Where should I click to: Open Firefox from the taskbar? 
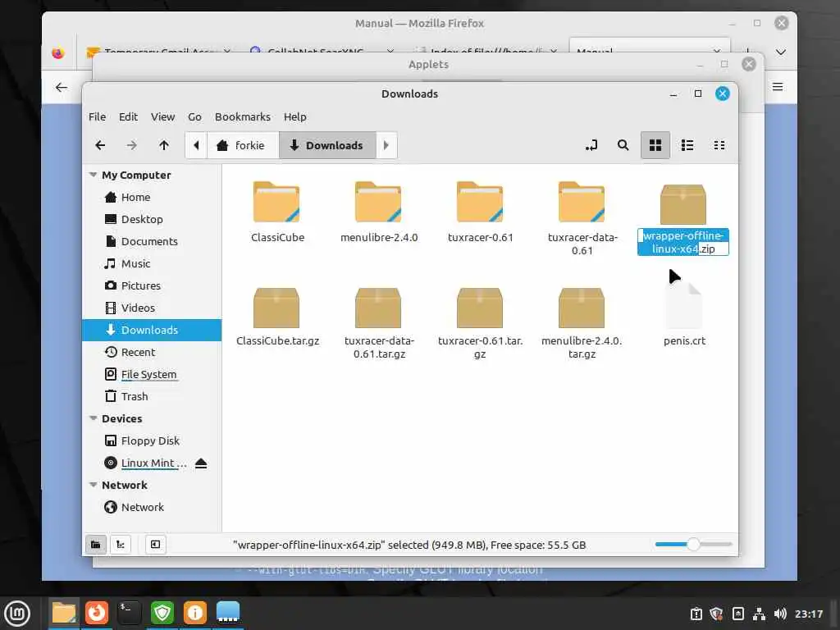pyautogui.click(x=97, y=613)
